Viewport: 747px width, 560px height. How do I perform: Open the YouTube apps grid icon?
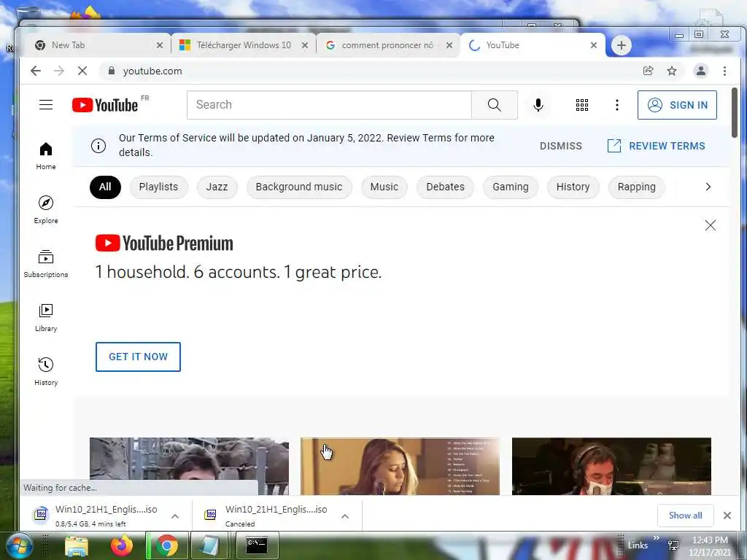click(x=581, y=105)
